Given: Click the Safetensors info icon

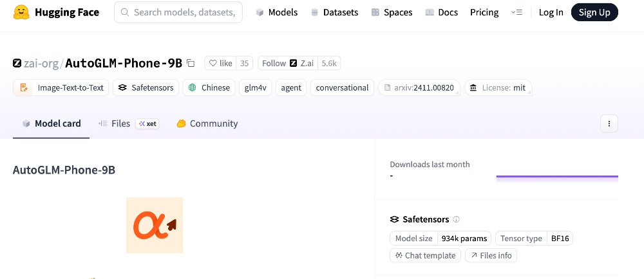Looking at the screenshot, I should 457,219.
